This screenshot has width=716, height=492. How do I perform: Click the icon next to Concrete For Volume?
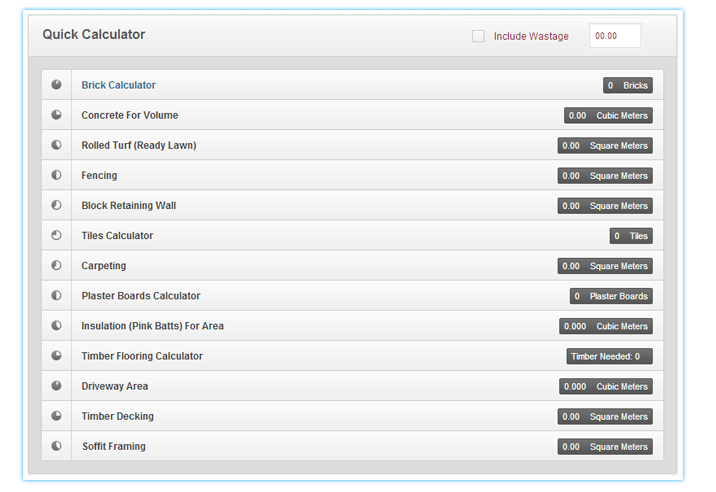click(57, 115)
